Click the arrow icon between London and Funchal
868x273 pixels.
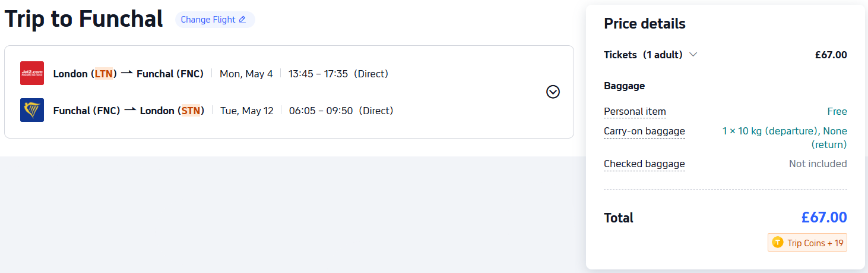(126, 73)
